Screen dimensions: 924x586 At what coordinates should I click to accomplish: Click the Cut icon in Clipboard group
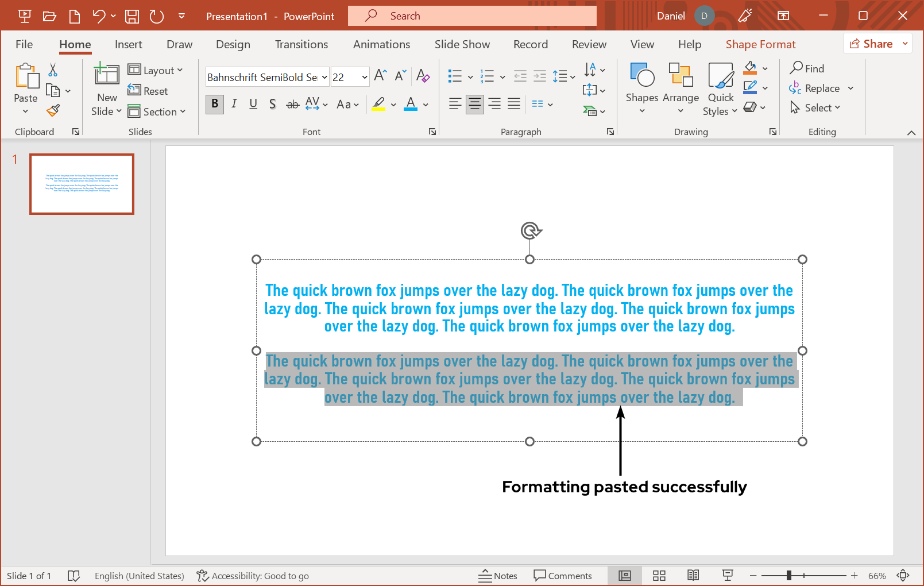(52, 69)
